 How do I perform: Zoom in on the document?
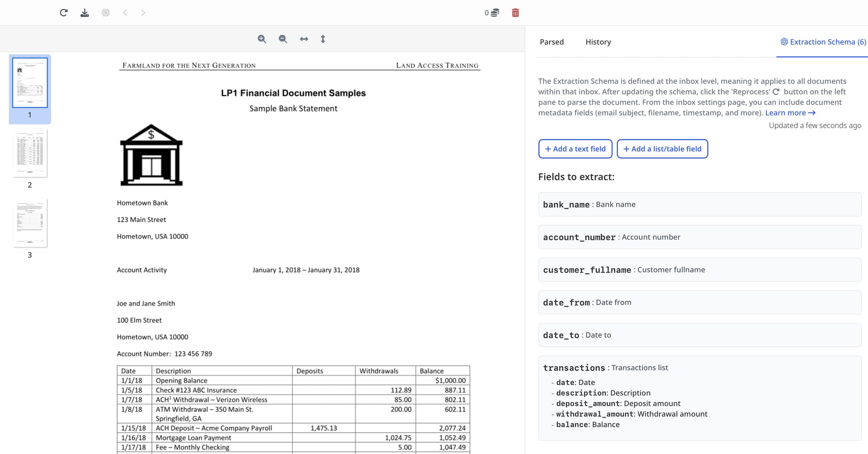pyautogui.click(x=262, y=39)
